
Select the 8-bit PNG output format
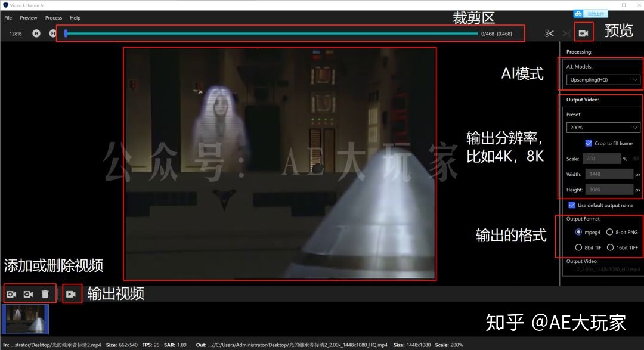pyautogui.click(x=609, y=232)
